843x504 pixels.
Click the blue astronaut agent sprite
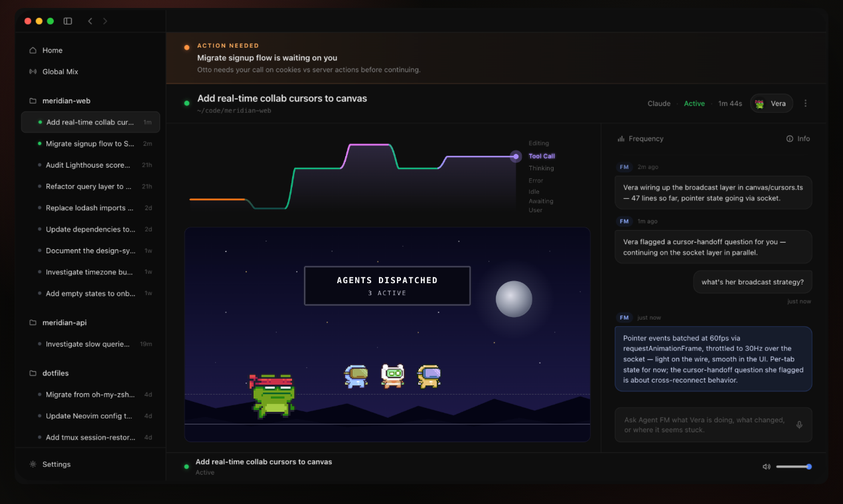pyautogui.click(x=356, y=376)
